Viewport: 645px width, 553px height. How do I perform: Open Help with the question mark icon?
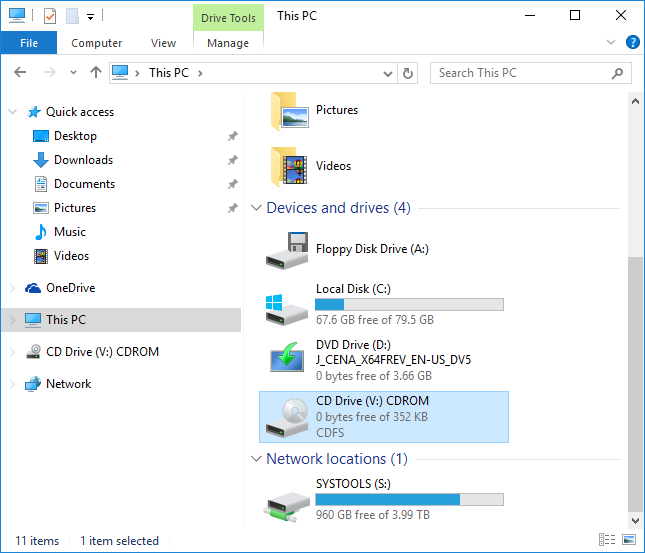(x=632, y=42)
